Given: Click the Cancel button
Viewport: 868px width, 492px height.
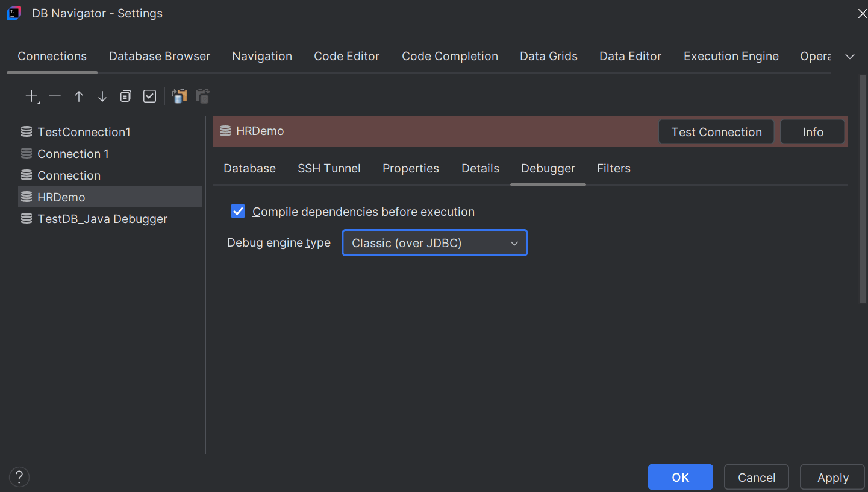Looking at the screenshot, I should coord(757,478).
